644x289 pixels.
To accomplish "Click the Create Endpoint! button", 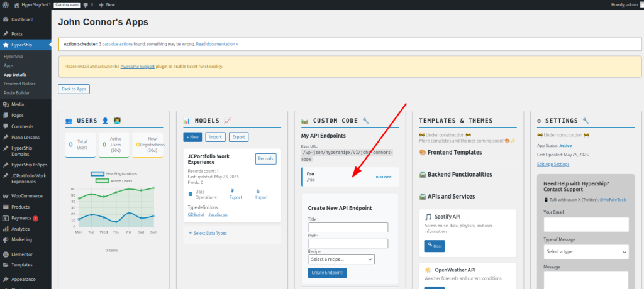I will pos(327,273).
